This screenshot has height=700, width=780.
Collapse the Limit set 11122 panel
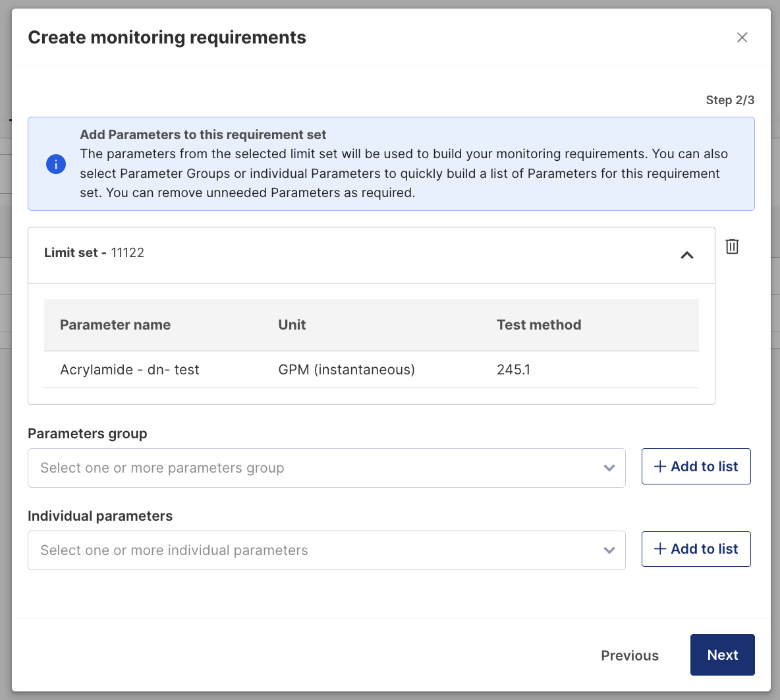[686, 255]
